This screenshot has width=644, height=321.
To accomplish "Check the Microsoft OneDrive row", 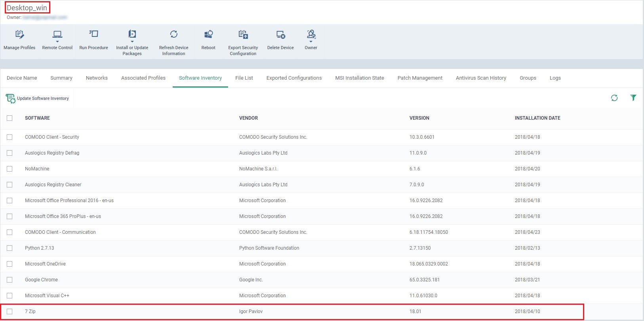I will pyautogui.click(x=10, y=264).
